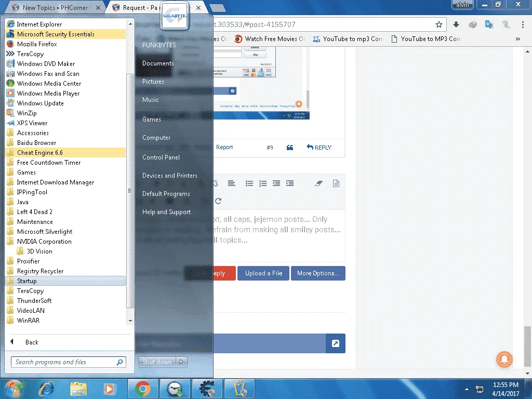The height and width of the screenshot is (399, 532).
Task: Click the Windows Start orb
Action: [14, 389]
